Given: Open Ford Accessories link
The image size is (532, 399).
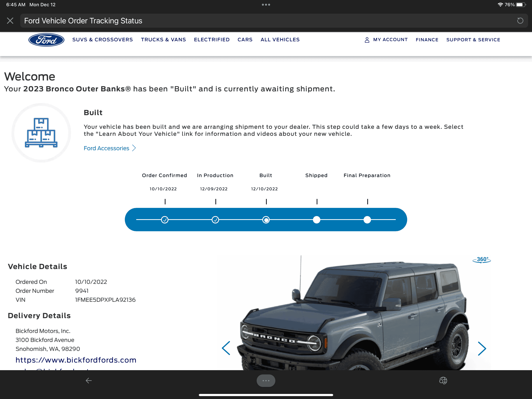Looking at the screenshot, I should pos(106,148).
